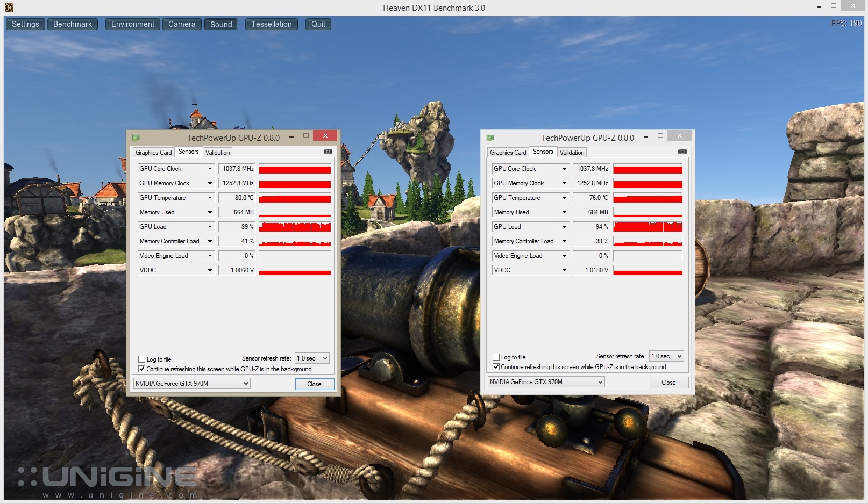The width and height of the screenshot is (868, 504).
Task: Minimize the right GPU-Z window
Action: 646,137
